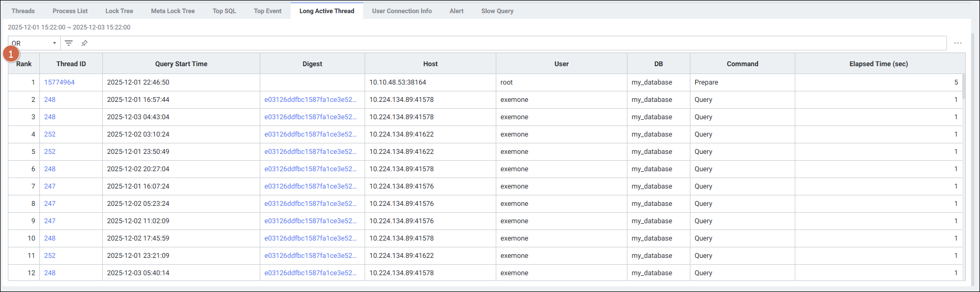Switch to the Alert tab
Screen dimensions: 980x292
(456, 11)
